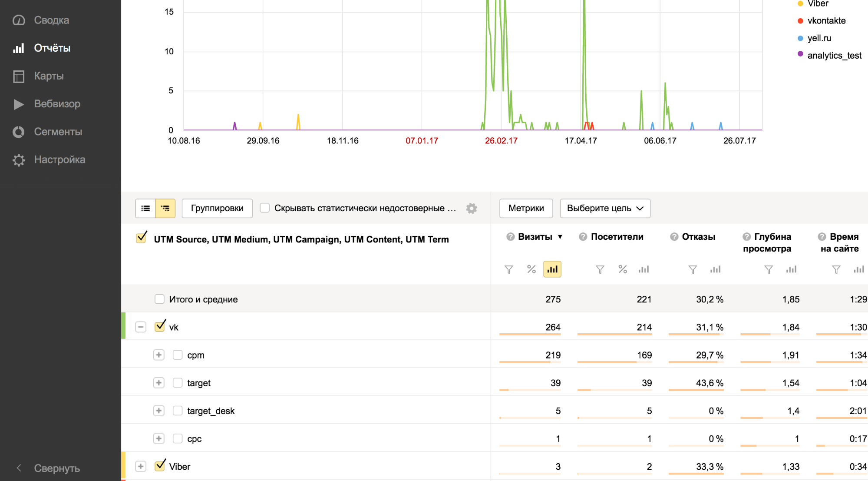Enable hiding statistically unreliable data checkbox

tap(264, 208)
